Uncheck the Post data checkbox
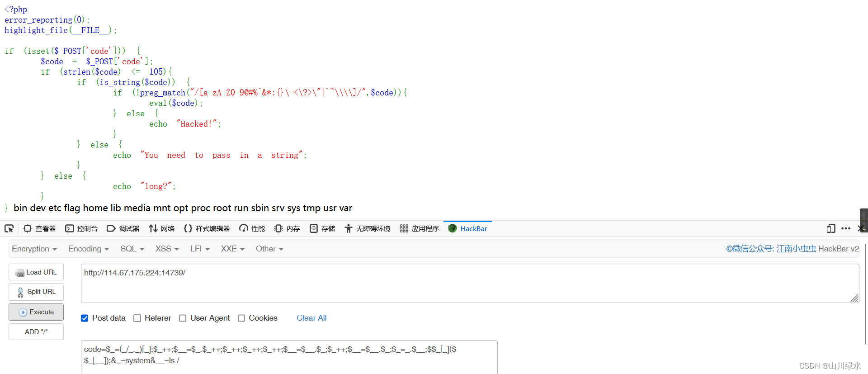 coord(85,318)
